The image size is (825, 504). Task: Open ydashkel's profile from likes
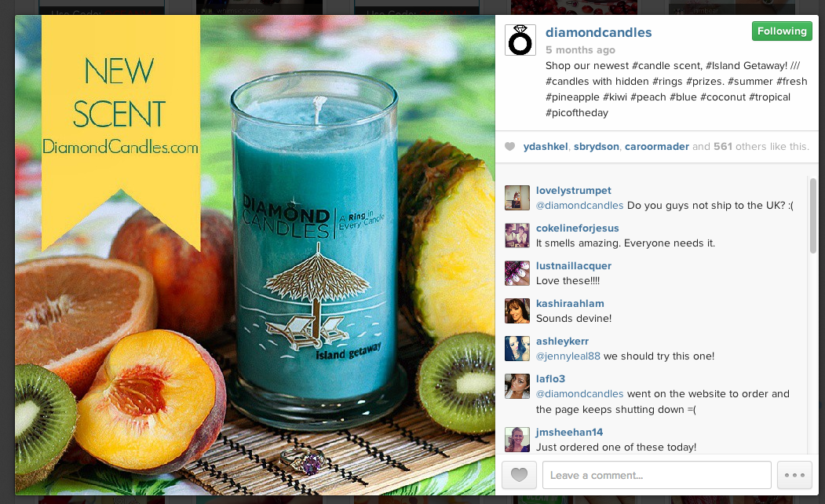pos(545,147)
